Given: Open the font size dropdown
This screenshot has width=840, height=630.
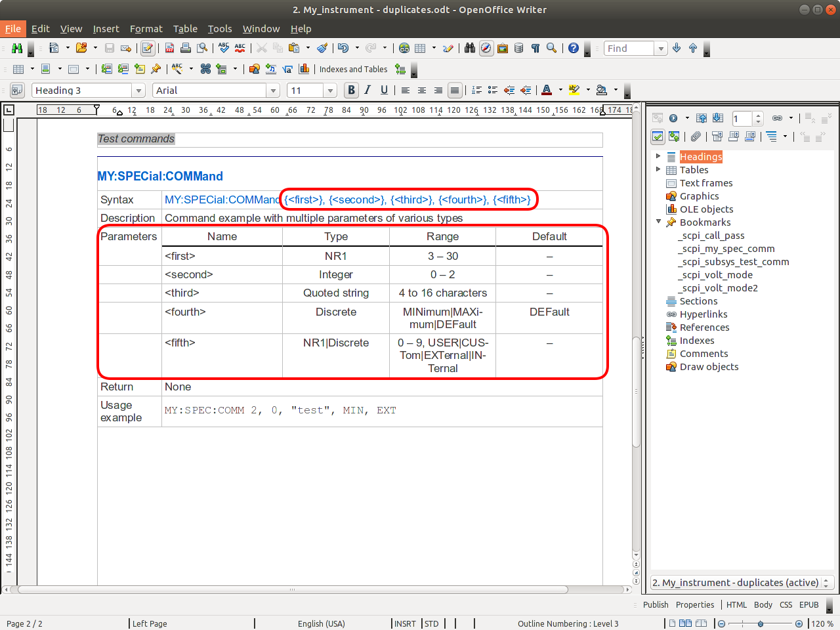Looking at the screenshot, I should 330,90.
